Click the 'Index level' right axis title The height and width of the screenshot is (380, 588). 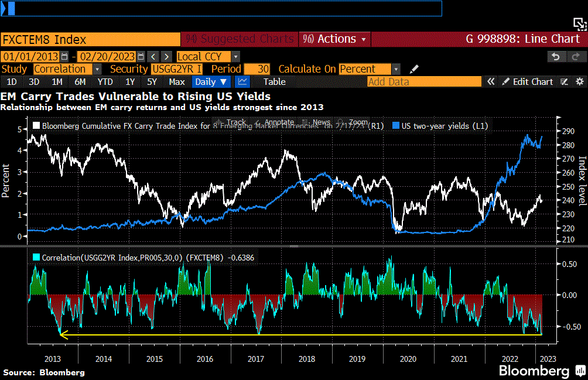click(x=582, y=181)
